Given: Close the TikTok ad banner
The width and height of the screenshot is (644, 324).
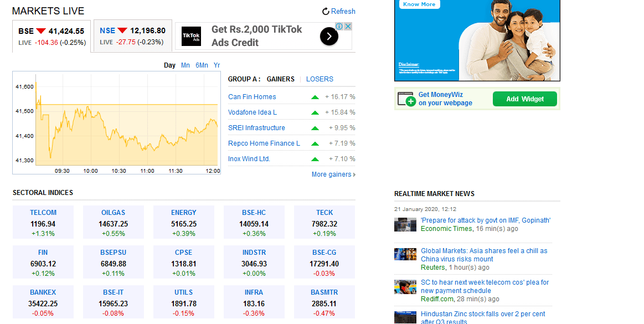Looking at the screenshot, I should click(x=347, y=26).
